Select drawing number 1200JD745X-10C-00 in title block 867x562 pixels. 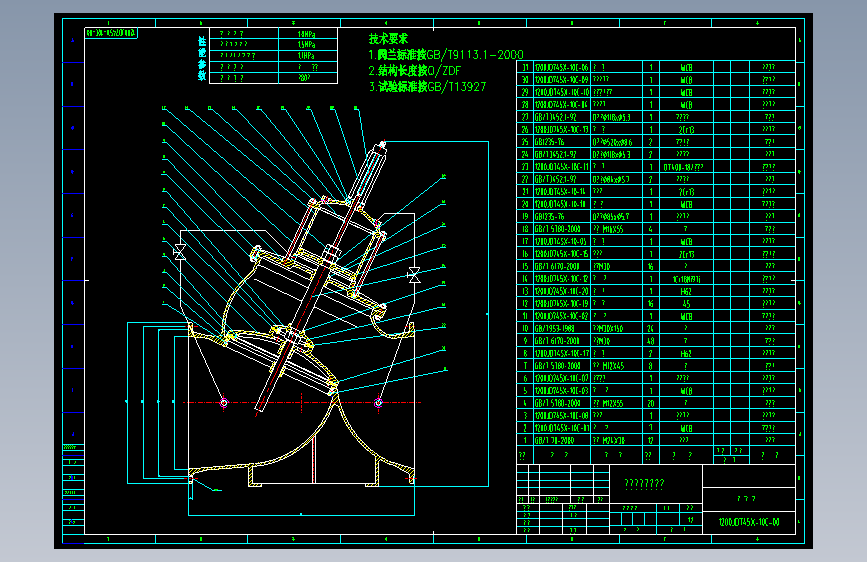pyautogui.click(x=749, y=522)
